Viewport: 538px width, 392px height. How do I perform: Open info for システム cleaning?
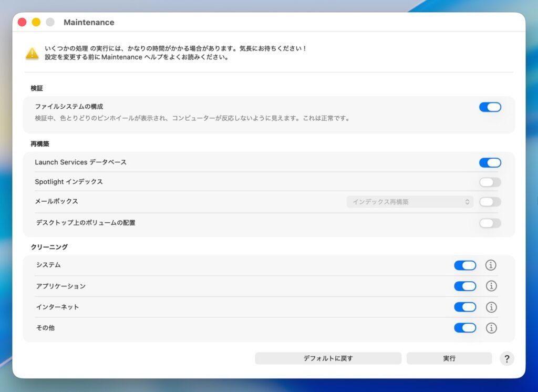coord(491,265)
